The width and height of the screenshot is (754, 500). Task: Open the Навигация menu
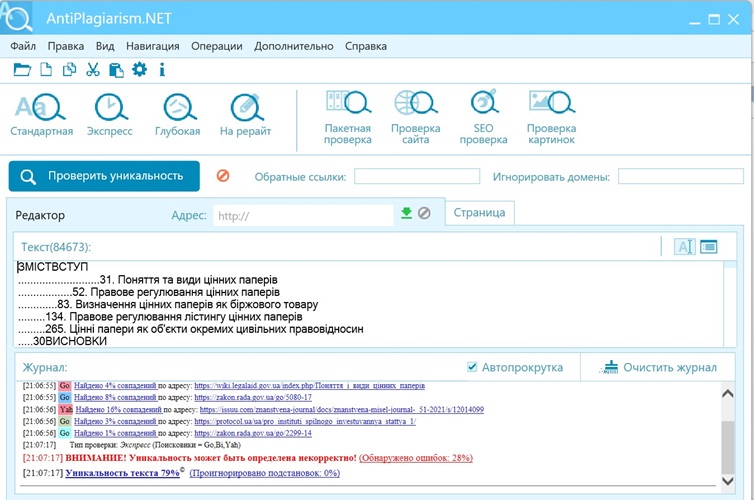pyautogui.click(x=153, y=46)
